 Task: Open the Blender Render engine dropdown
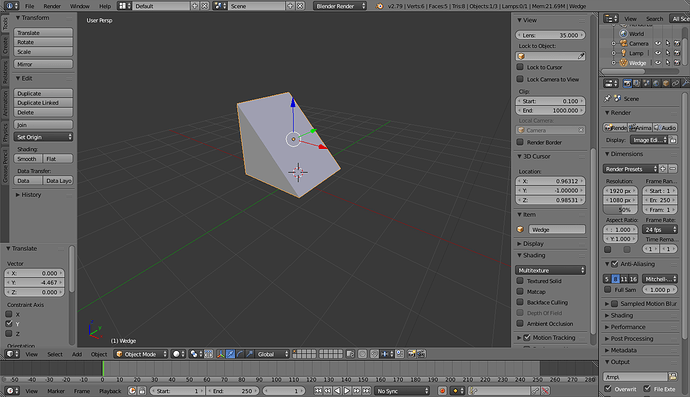(x=340, y=6)
